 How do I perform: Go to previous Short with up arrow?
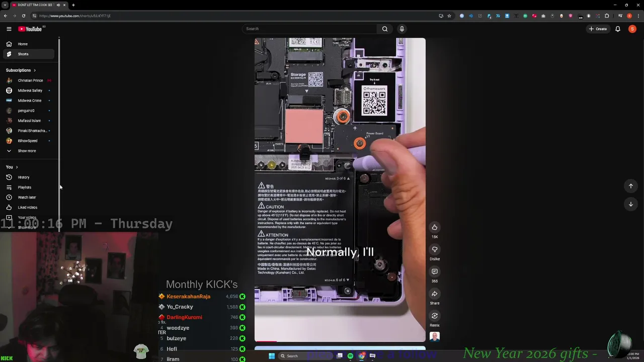tap(631, 186)
